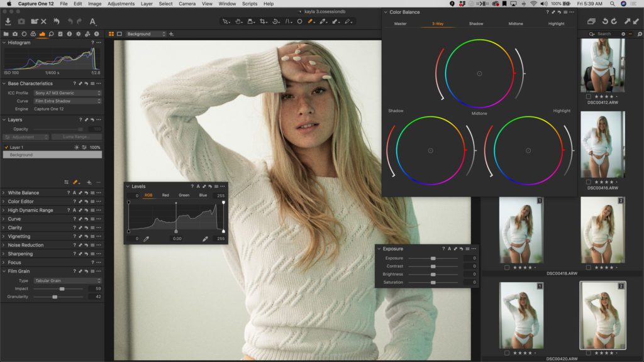This screenshot has width=644, height=362.
Task: Open the Exposure tool tab orange icon
Action: tap(42, 34)
